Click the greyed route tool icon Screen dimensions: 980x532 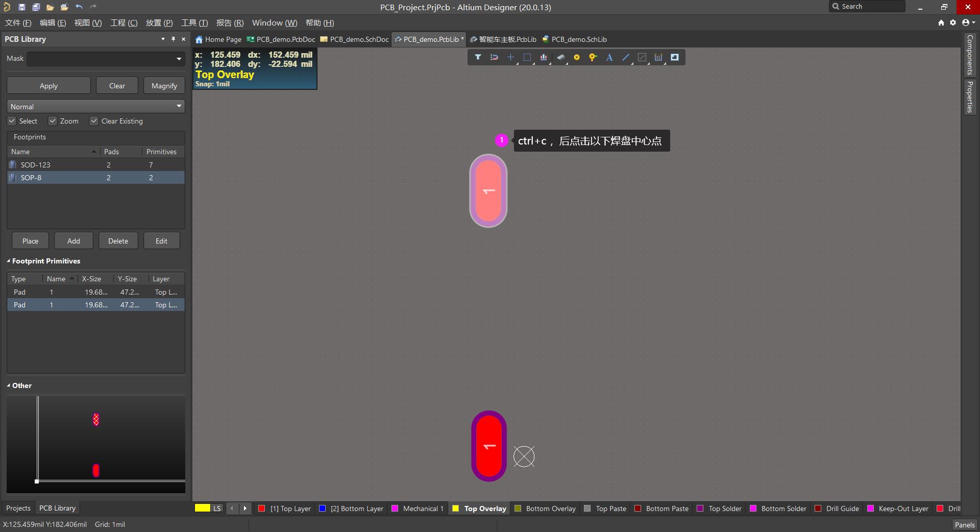tap(642, 58)
